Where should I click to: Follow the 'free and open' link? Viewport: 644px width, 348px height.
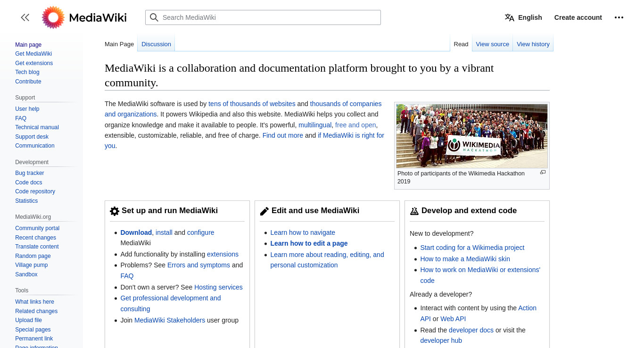pos(355,125)
